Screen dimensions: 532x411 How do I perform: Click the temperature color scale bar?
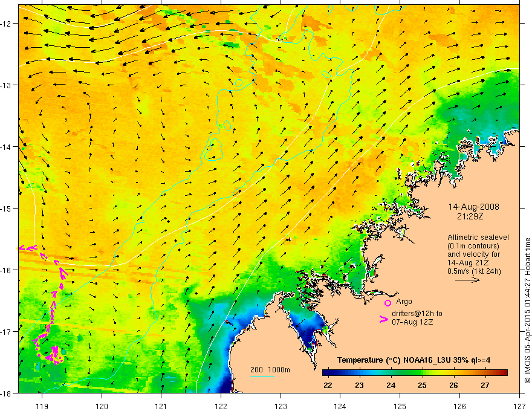coord(415,372)
